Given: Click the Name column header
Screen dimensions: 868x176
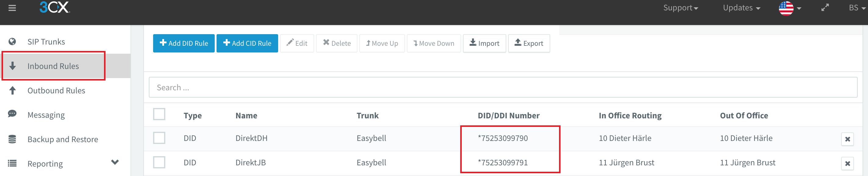Looking at the screenshot, I should (x=246, y=115).
